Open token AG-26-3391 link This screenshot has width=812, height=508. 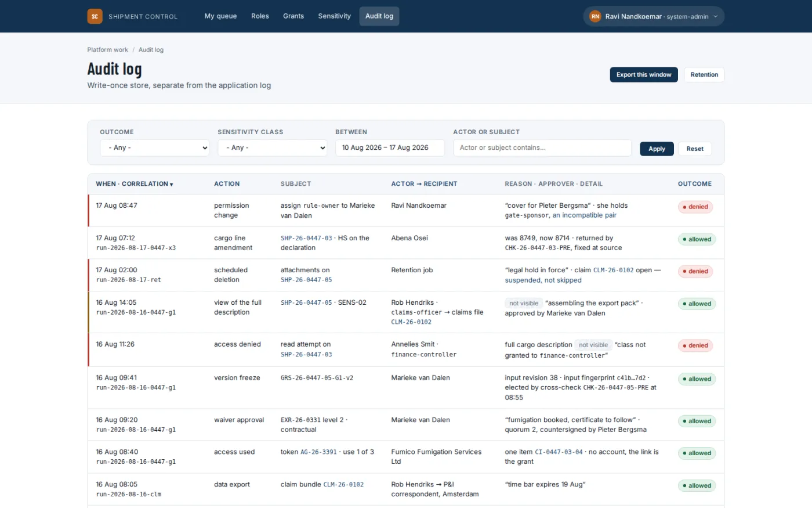pyautogui.click(x=318, y=452)
